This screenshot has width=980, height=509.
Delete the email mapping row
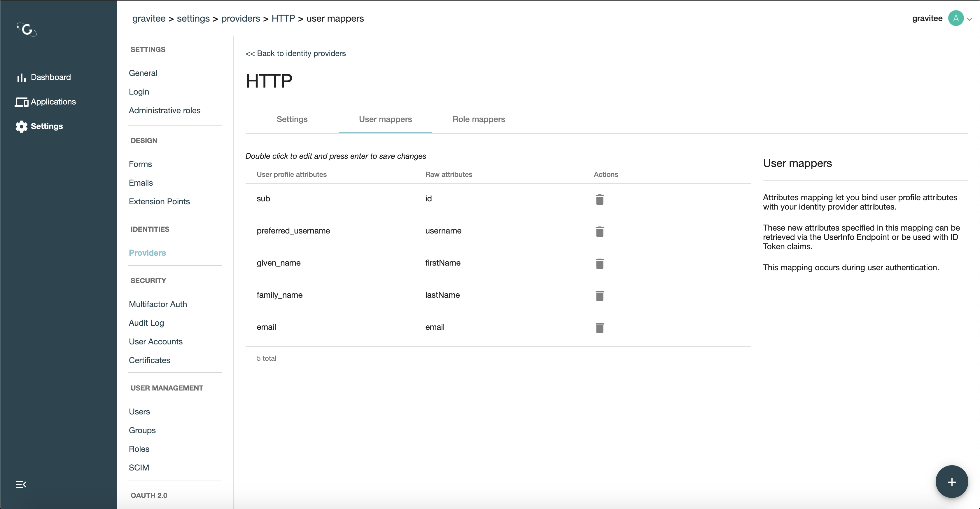(x=600, y=328)
